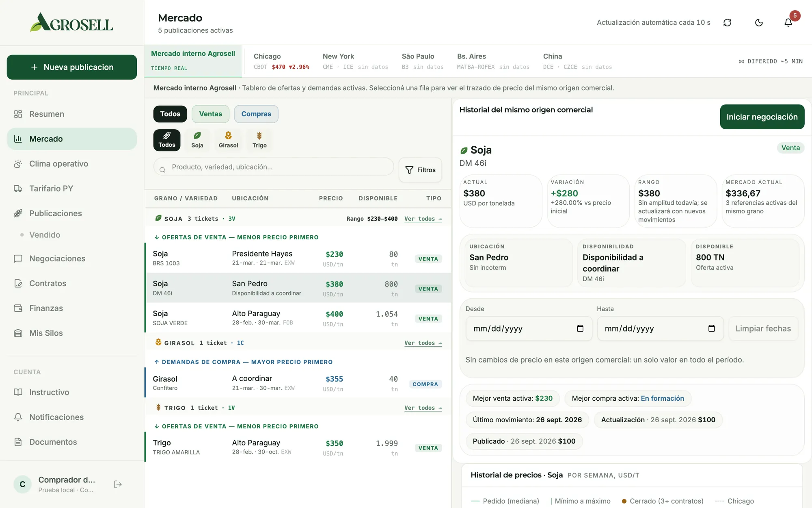The width and height of the screenshot is (812, 508).
Task: Select the Todos grain filter icon
Action: (167, 140)
